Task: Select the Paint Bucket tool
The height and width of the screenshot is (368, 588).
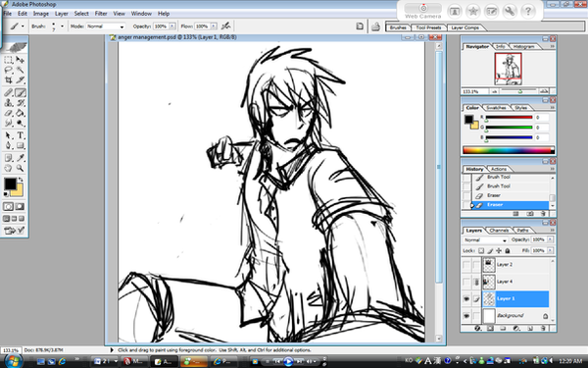Action: [x=21, y=113]
